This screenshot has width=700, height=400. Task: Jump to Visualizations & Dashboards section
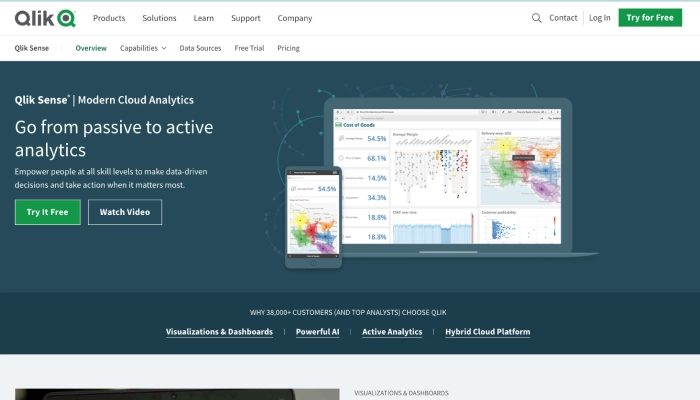(219, 332)
